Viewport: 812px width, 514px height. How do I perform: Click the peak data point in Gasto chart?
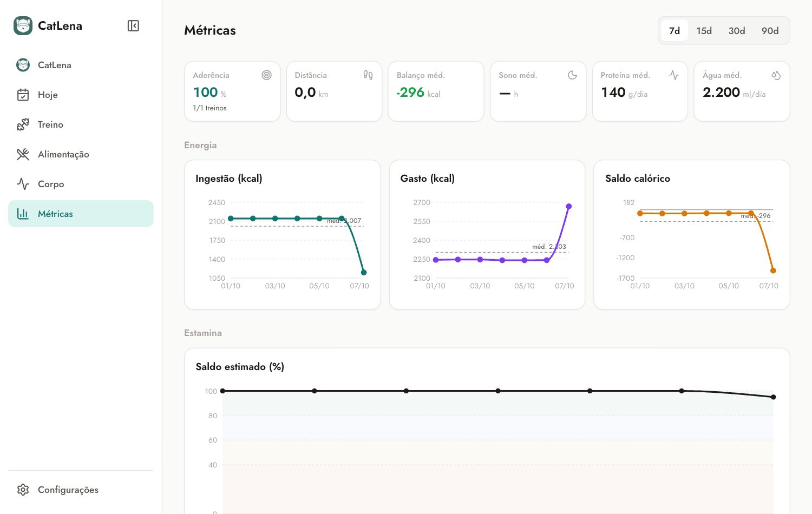tap(569, 206)
